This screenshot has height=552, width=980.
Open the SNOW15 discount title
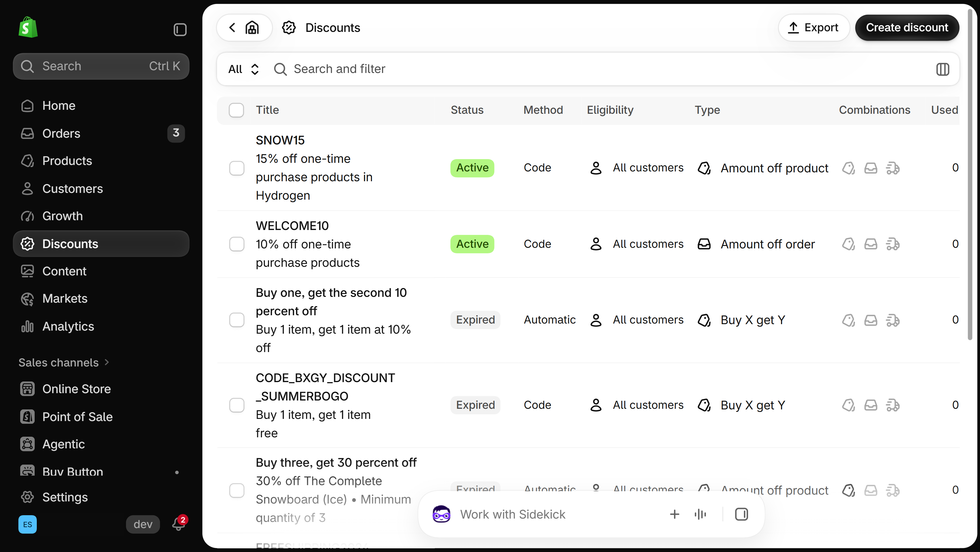280,140
